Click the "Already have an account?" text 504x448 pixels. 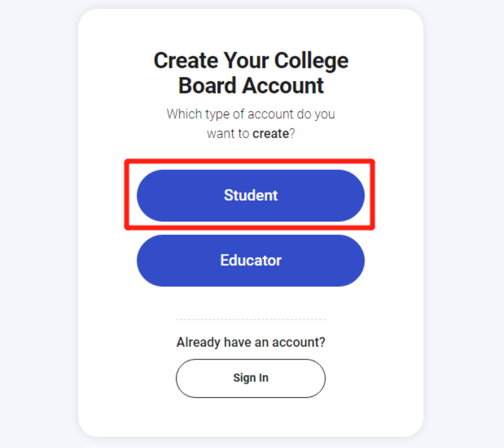[250, 343]
